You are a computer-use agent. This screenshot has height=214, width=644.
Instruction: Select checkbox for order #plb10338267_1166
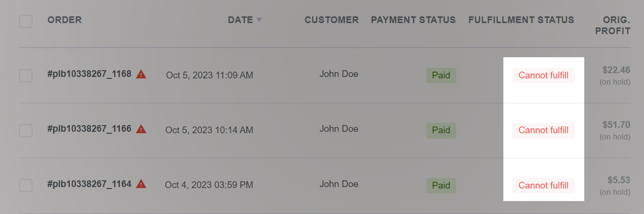pyautogui.click(x=26, y=130)
